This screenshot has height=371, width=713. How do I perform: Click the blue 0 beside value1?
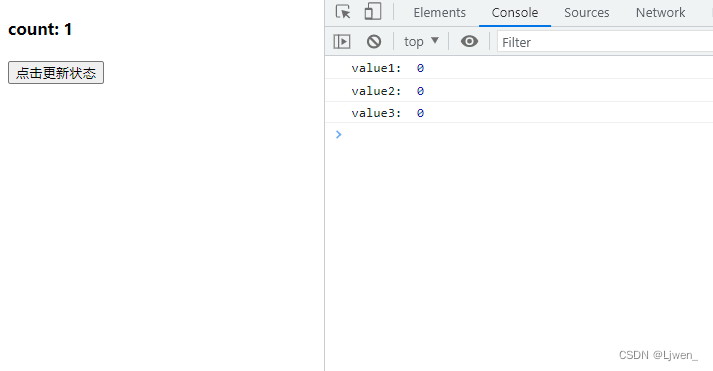coord(420,68)
